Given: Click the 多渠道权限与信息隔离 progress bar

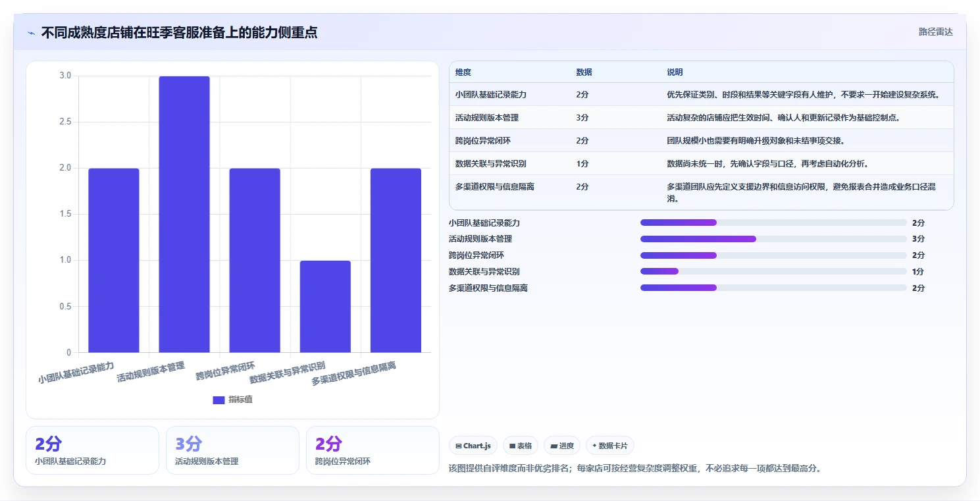Looking at the screenshot, I should point(773,288).
